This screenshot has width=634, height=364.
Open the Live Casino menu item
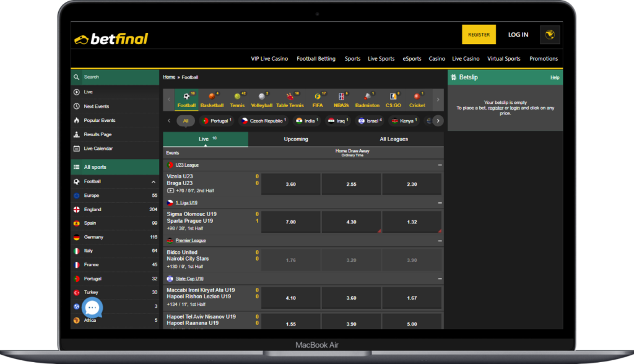(x=466, y=59)
